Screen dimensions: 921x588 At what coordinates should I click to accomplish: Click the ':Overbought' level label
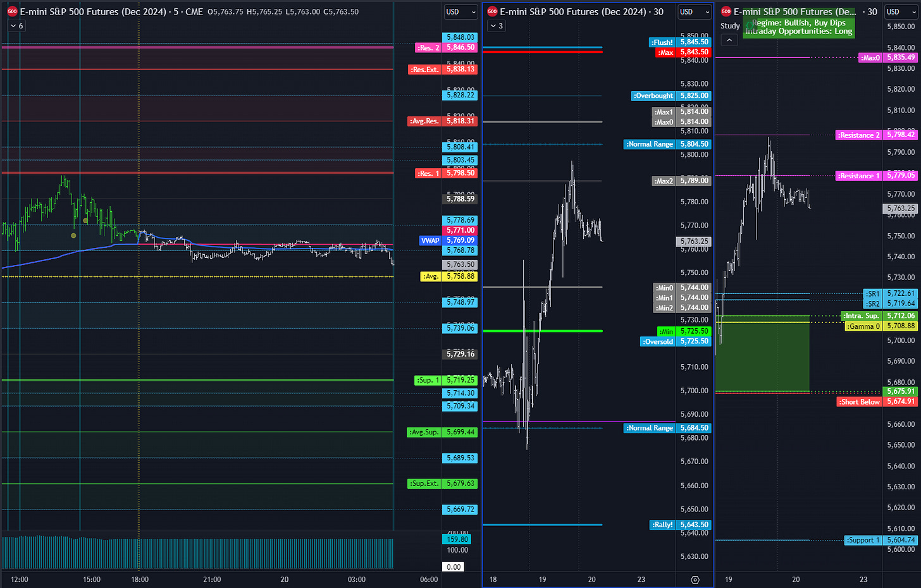653,96
